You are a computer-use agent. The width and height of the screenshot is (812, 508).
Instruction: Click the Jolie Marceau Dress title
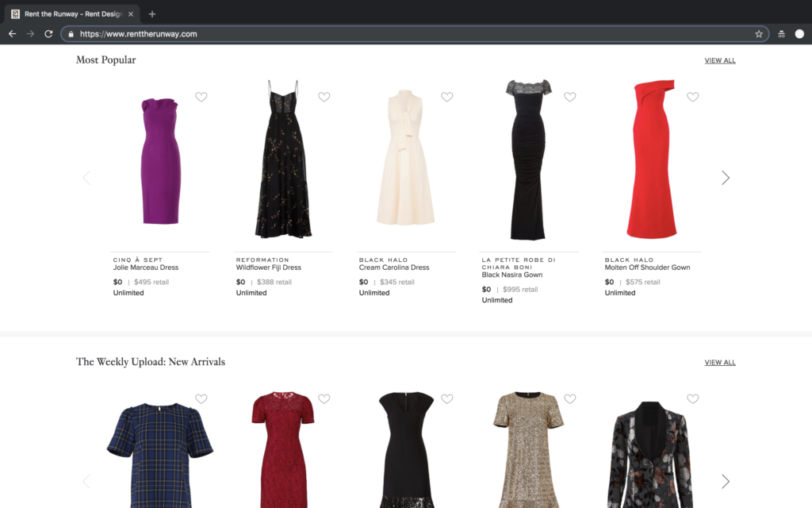click(146, 267)
